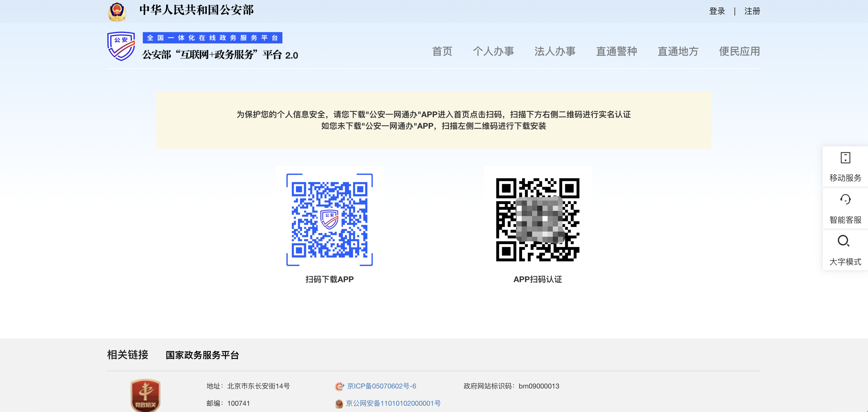868x412 pixels.
Task: Click the ICP filing icon beside 京ICP备
Action: click(339, 386)
